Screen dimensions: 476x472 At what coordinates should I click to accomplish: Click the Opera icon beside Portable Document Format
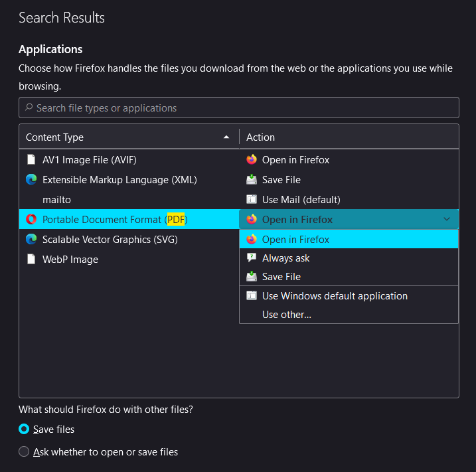coord(31,219)
